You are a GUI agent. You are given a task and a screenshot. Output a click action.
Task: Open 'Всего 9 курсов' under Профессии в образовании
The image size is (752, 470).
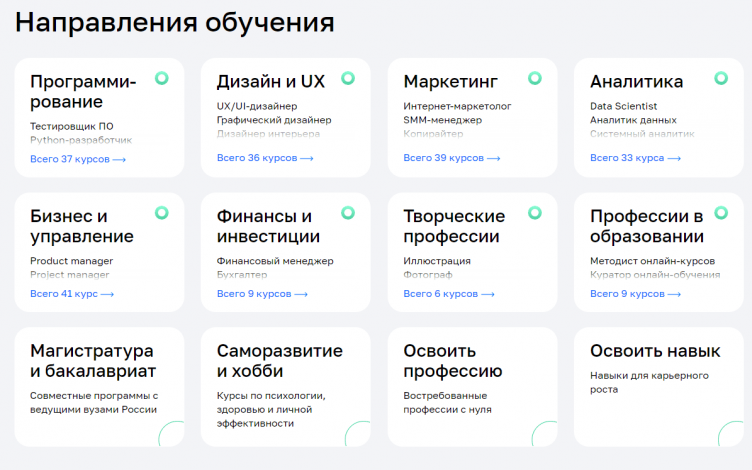[x=635, y=294]
